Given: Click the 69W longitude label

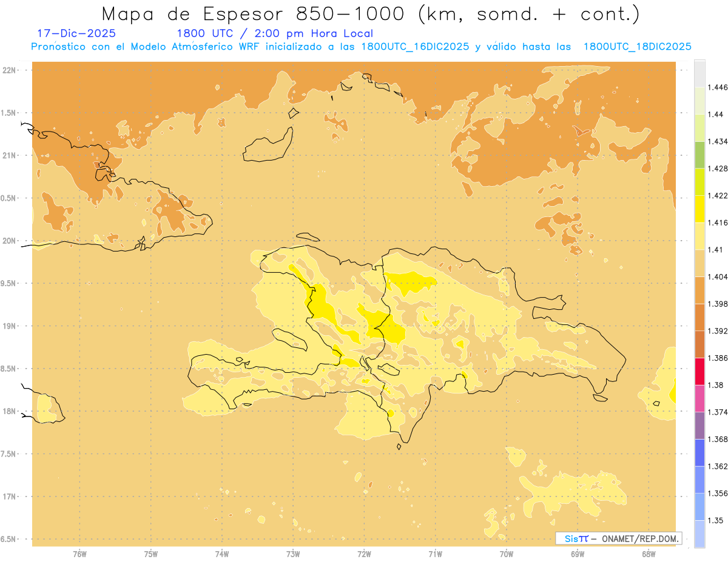Looking at the screenshot, I should click(578, 554).
